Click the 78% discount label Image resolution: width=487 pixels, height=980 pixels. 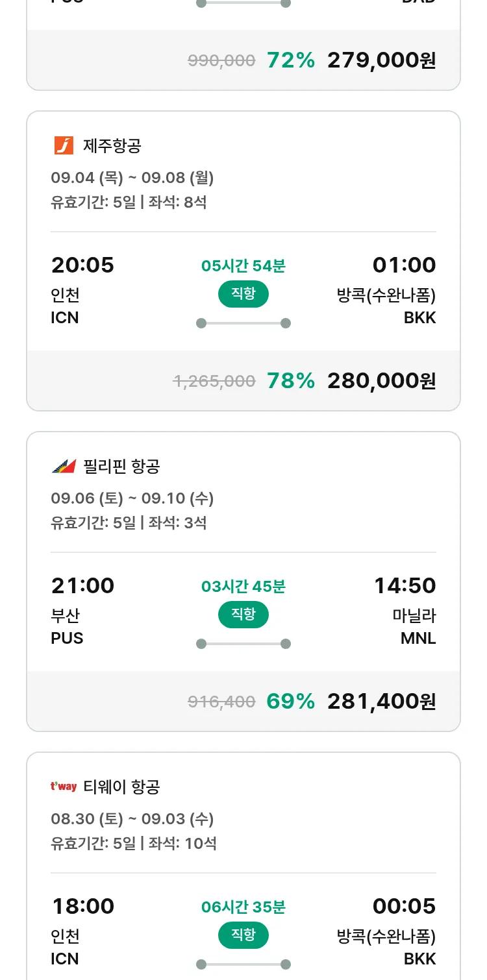[290, 381]
